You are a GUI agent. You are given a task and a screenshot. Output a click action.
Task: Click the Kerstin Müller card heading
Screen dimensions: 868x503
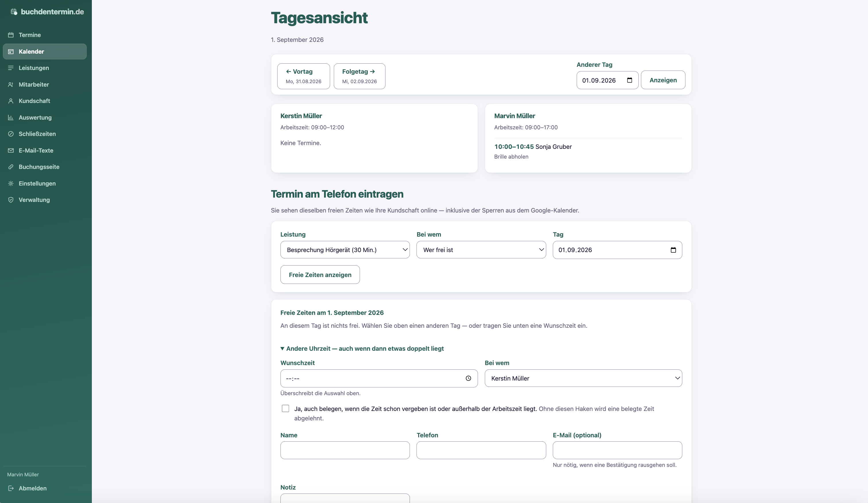pos(301,116)
